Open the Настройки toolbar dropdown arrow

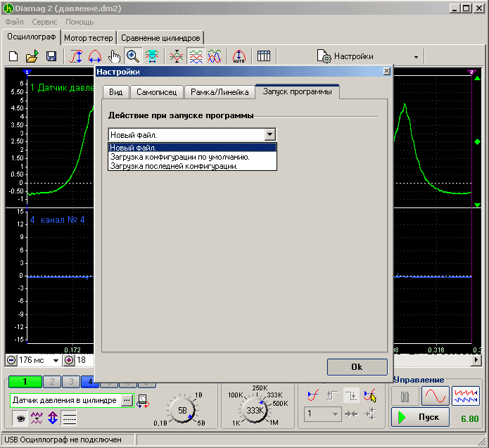(x=416, y=57)
